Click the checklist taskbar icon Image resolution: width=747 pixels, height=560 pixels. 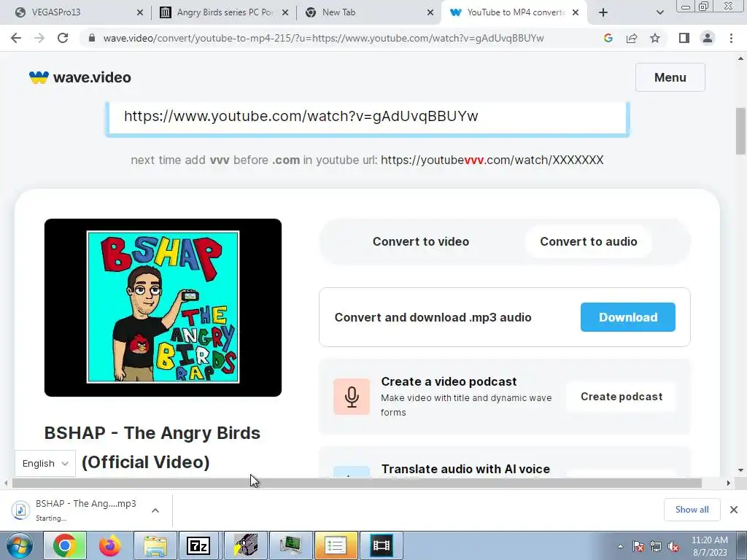[x=336, y=545]
